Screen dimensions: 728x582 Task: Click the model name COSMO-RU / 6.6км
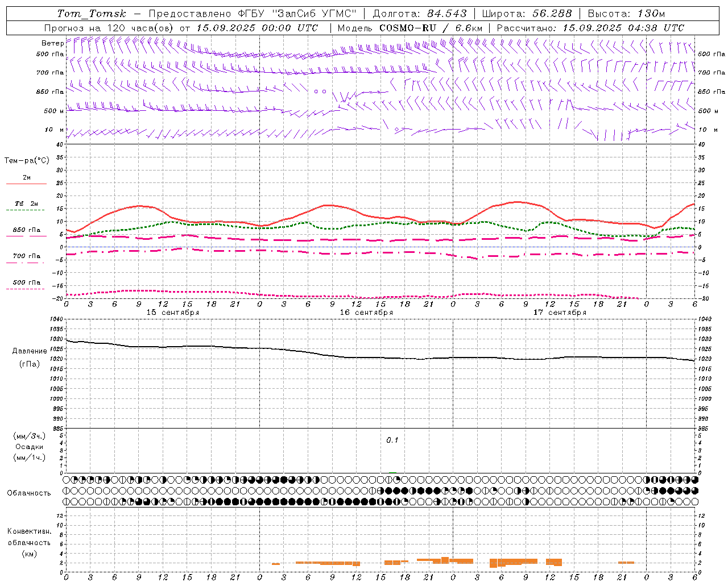[x=431, y=28]
